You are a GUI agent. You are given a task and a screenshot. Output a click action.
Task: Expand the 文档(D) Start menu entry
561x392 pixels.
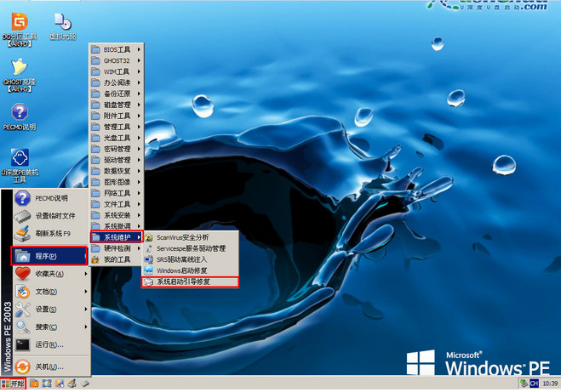(51, 292)
